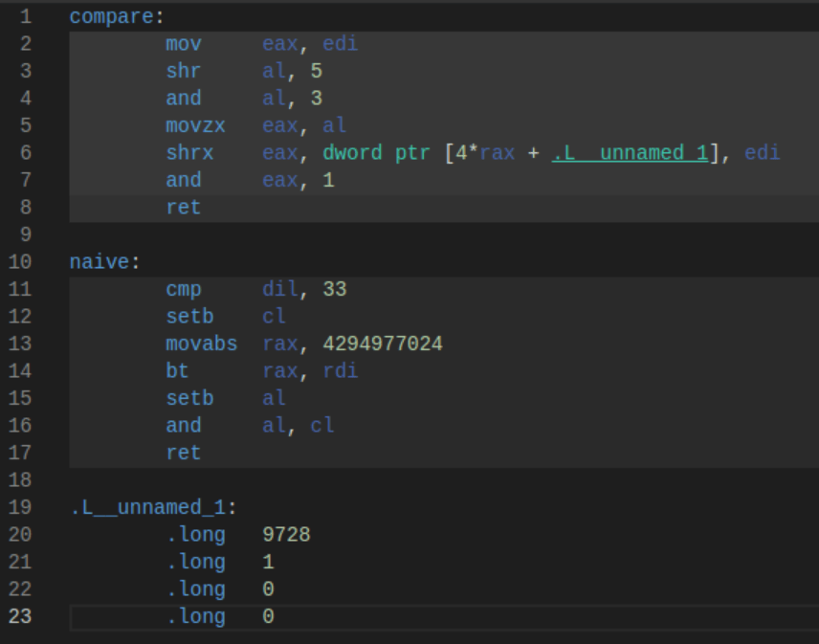This screenshot has width=819, height=644.
Task: Click the cmp instruction mnemonic
Action: click(x=184, y=289)
